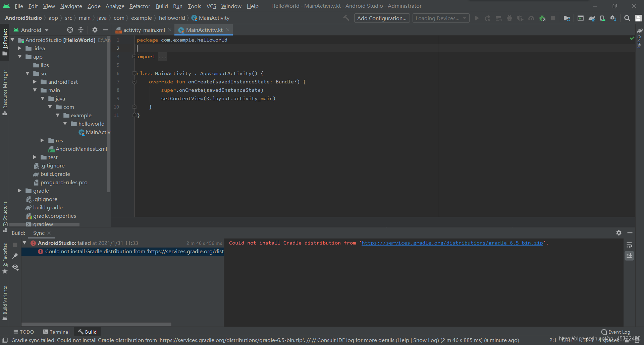Open the TODO tool tab
644x345 pixels.
[x=24, y=332]
